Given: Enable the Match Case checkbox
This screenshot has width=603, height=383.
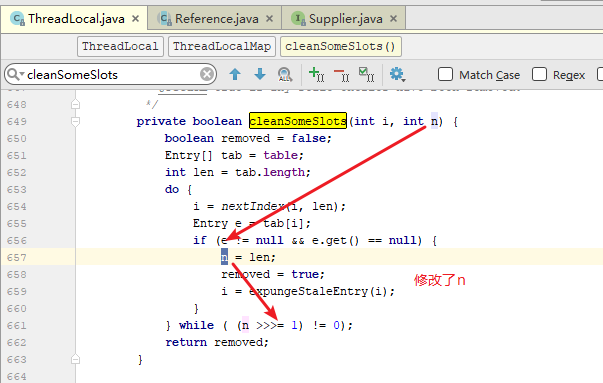Looking at the screenshot, I should point(445,74).
